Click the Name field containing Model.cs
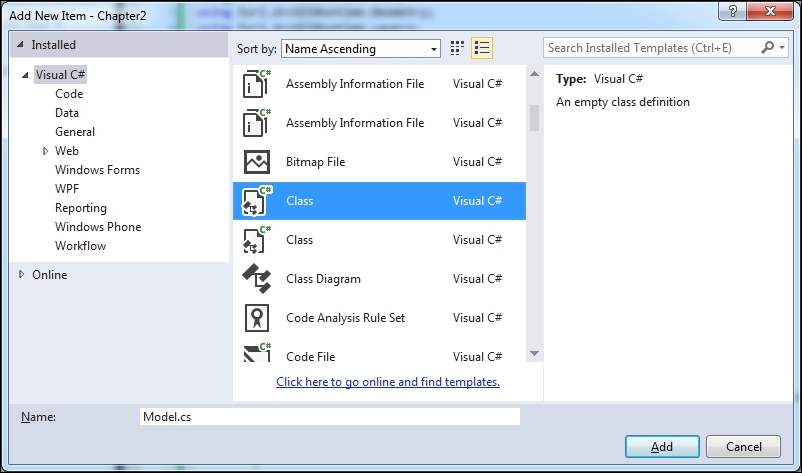The width and height of the screenshot is (802, 473). 330,417
